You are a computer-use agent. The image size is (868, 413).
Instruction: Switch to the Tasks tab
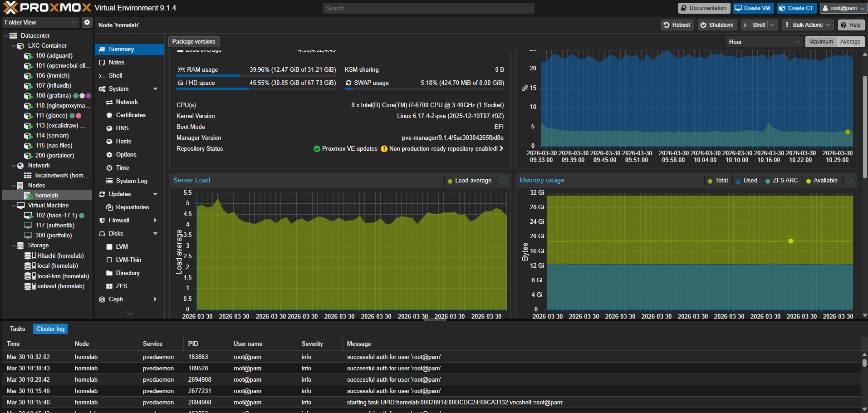(17, 329)
